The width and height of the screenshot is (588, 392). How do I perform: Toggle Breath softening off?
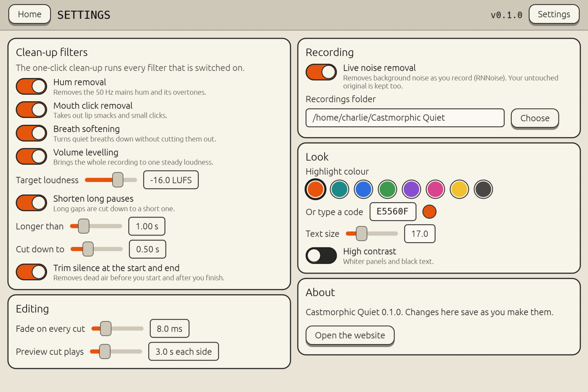(x=31, y=133)
